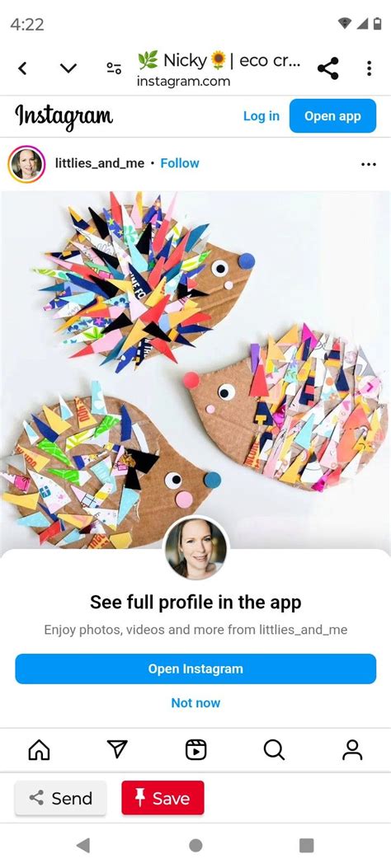This screenshot has height=868, width=391.
Task: Save the pin with the red Save button
Action: click(x=163, y=798)
